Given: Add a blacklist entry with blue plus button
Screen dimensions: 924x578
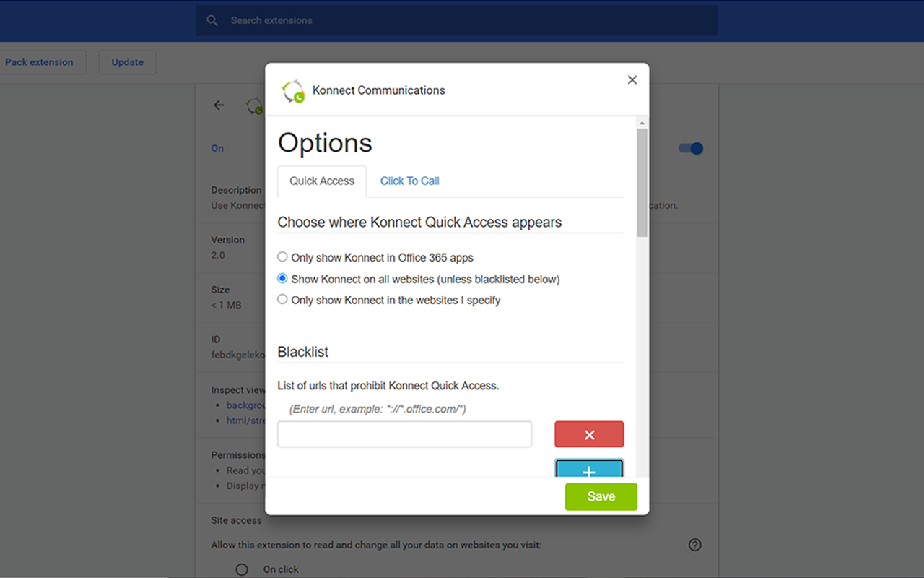Looking at the screenshot, I should (589, 468).
